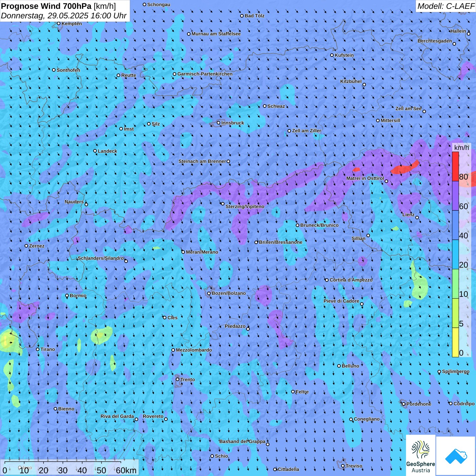476x476 pixels.
Task: Select the "Bassano del Grappa" label
Action: click(x=242, y=441)
